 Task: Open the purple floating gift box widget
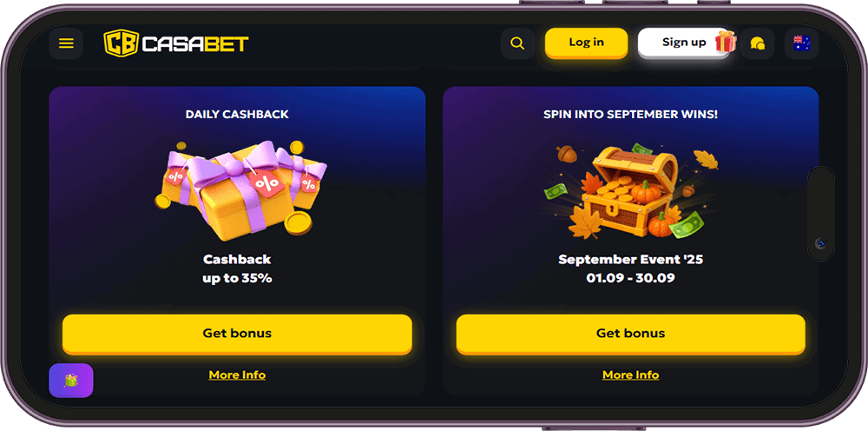pos(71,381)
